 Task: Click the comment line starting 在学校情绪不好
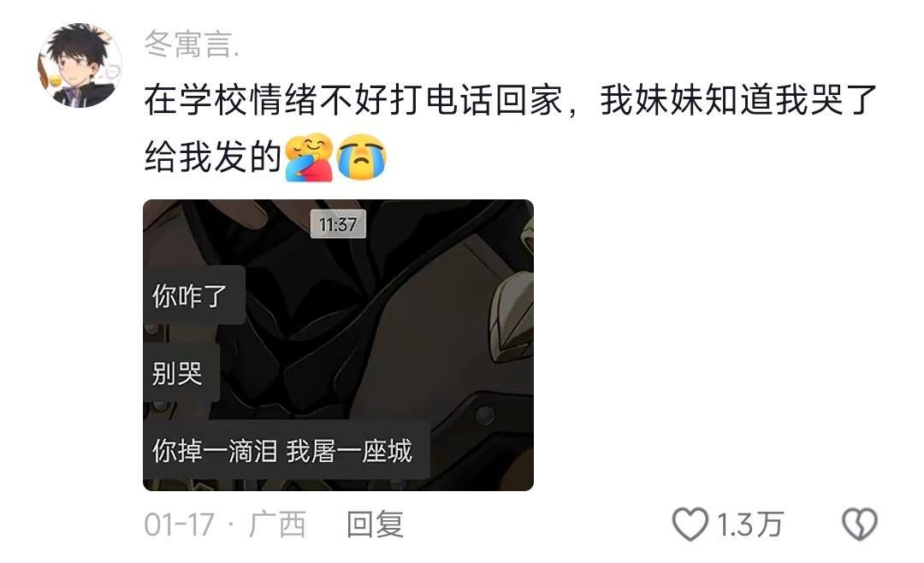(x=511, y=100)
